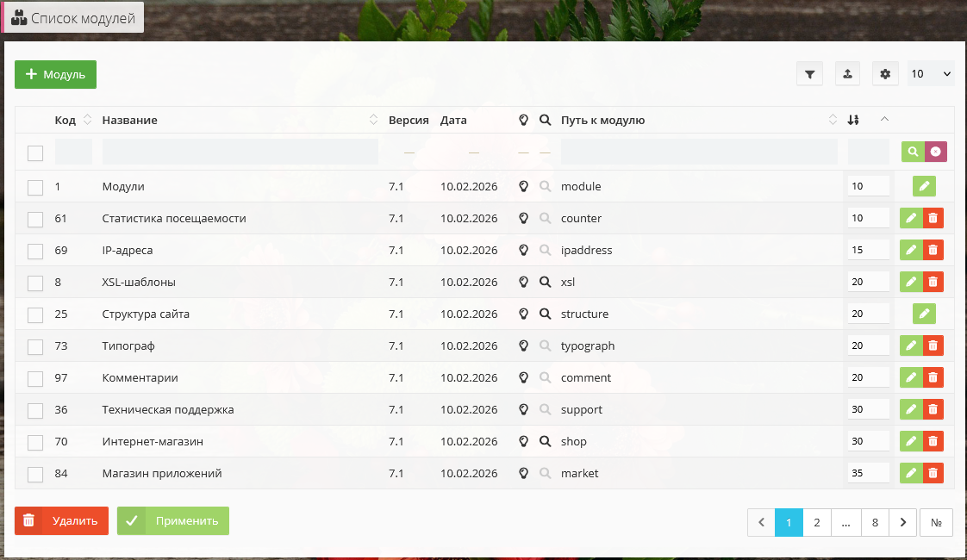Click the module name Техническая поддержка
This screenshot has width=967, height=560.
[x=168, y=409]
